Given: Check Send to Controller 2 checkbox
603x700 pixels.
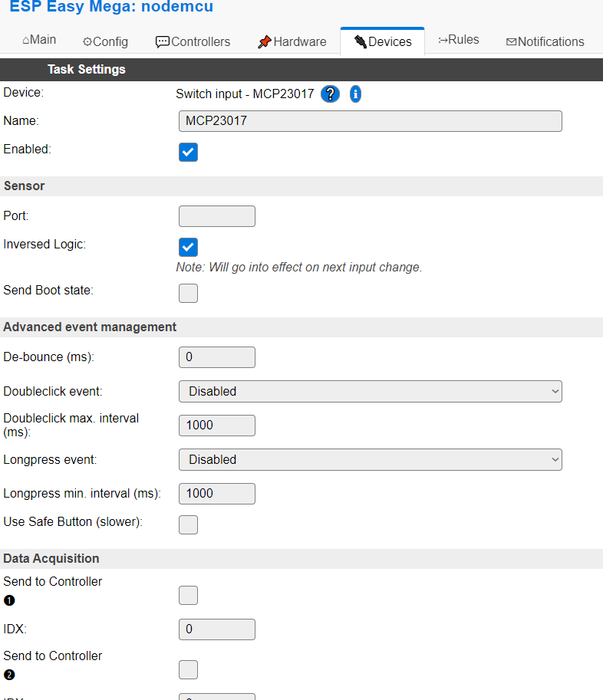Looking at the screenshot, I should 189,669.
